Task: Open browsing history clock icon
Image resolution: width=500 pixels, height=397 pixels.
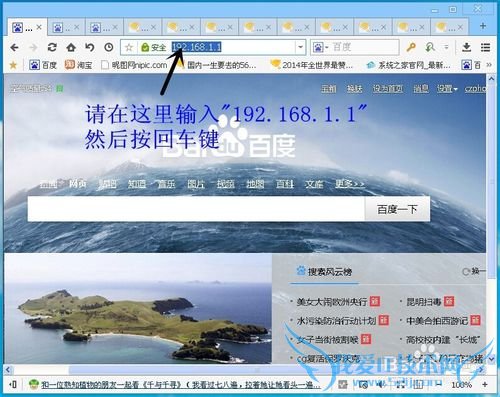Action: point(109,47)
